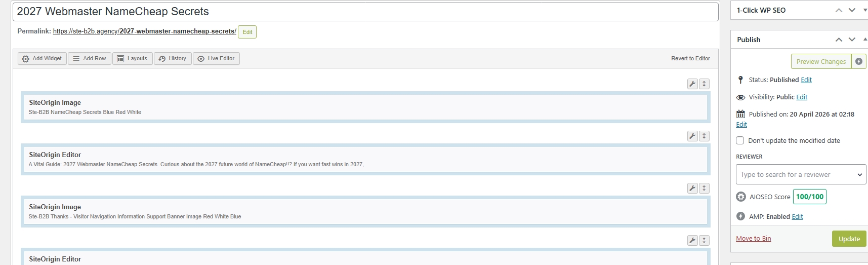Move this post to Bin
This screenshot has width=868, height=265.
[x=754, y=239]
